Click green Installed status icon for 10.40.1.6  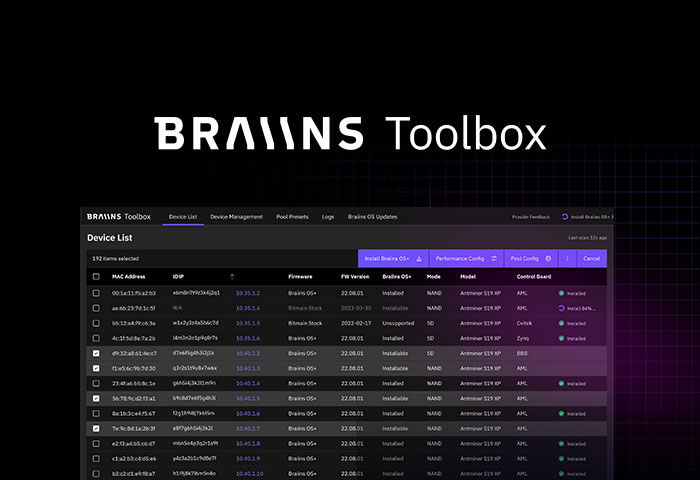click(561, 413)
